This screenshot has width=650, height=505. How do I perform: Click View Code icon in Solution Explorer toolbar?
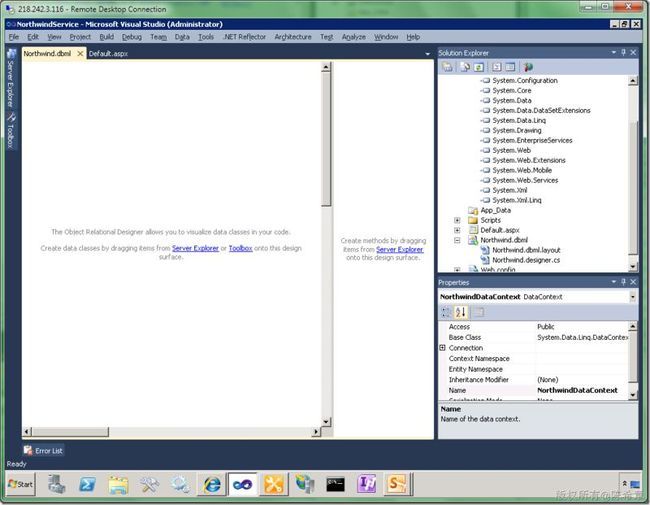point(497,67)
